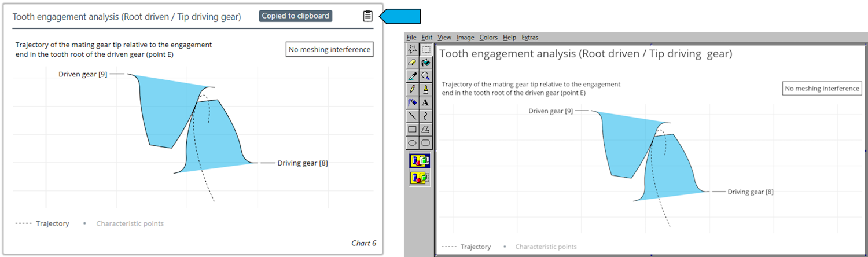Enable opaque selection drawing mode
This screenshot has width=868, height=257.
tap(420, 161)
